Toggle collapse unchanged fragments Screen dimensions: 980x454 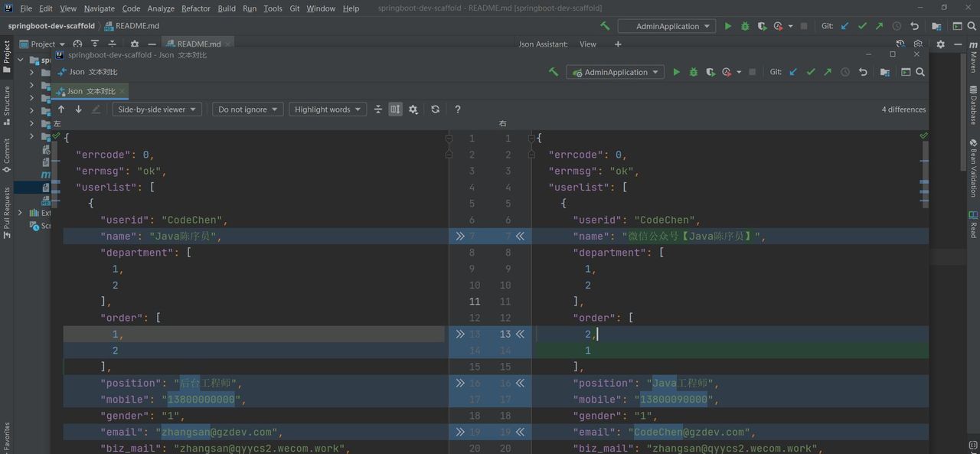tap(378, 109)
